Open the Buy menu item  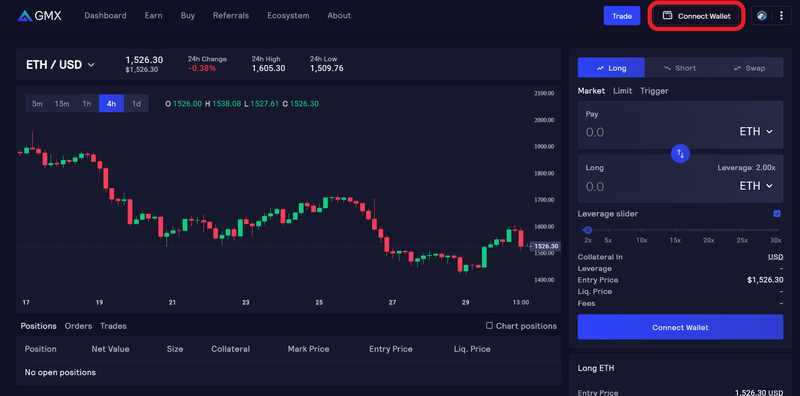[x=188, y=16]
